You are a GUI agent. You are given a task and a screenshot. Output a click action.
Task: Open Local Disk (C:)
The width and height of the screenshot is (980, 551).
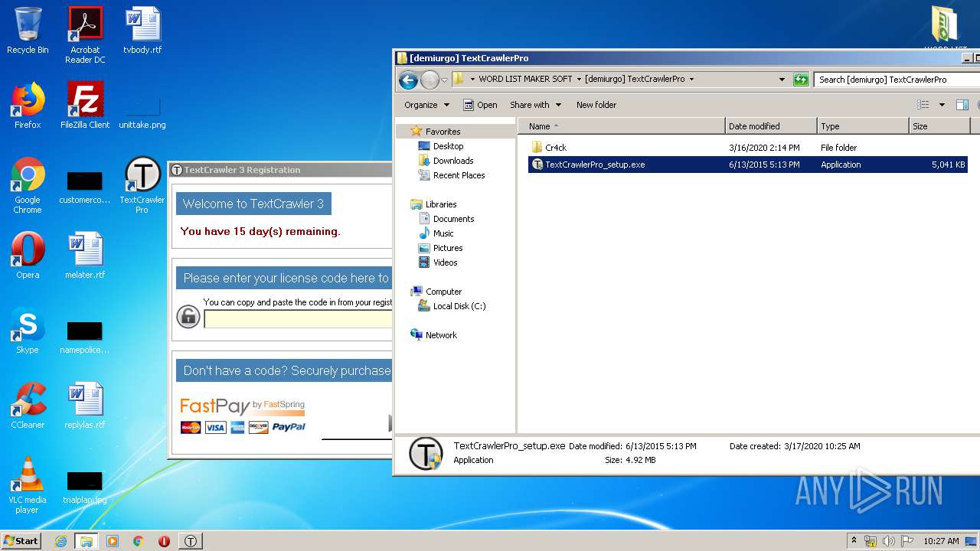coord(459,306)
